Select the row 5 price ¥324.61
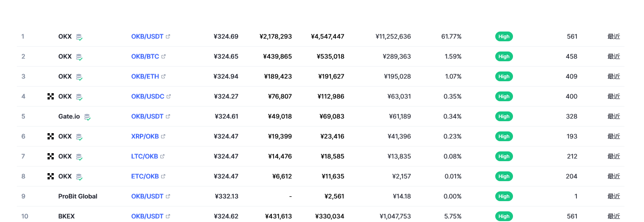The height and width of the screenshot is (222, 644). coord(227,116)
